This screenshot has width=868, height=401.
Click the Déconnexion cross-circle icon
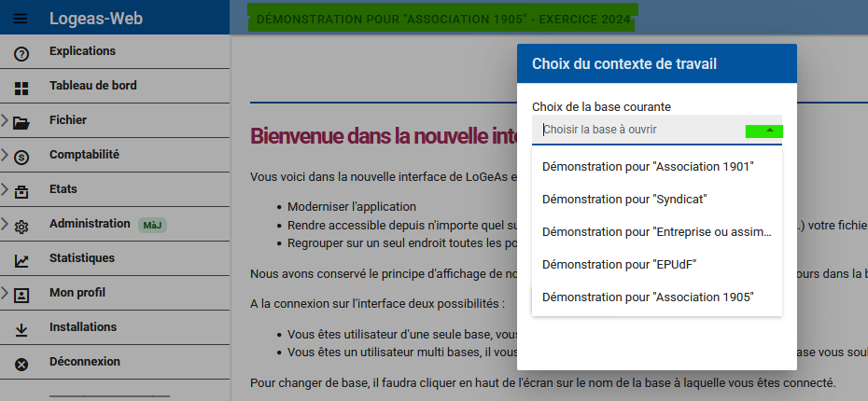point(22,365)
